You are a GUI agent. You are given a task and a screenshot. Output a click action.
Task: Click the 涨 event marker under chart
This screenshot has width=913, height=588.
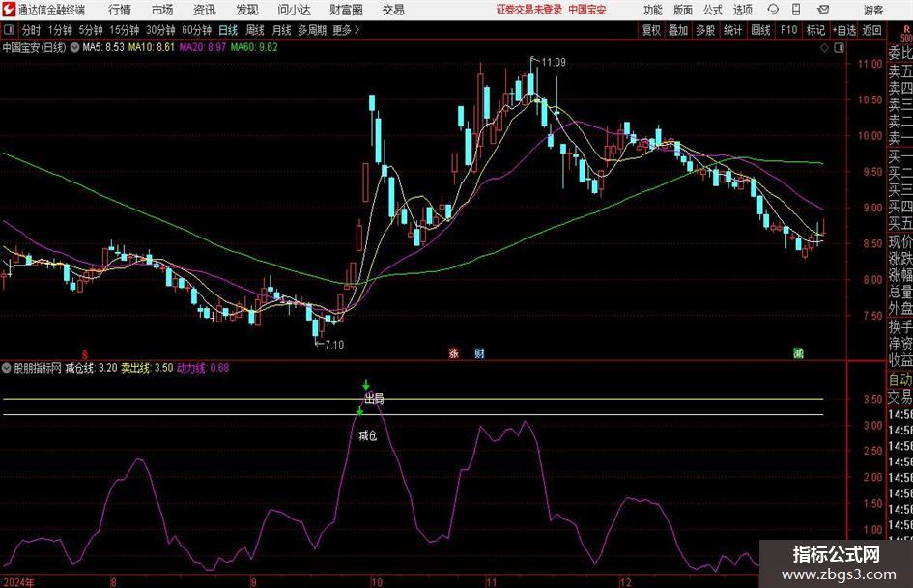click(453, 353)
